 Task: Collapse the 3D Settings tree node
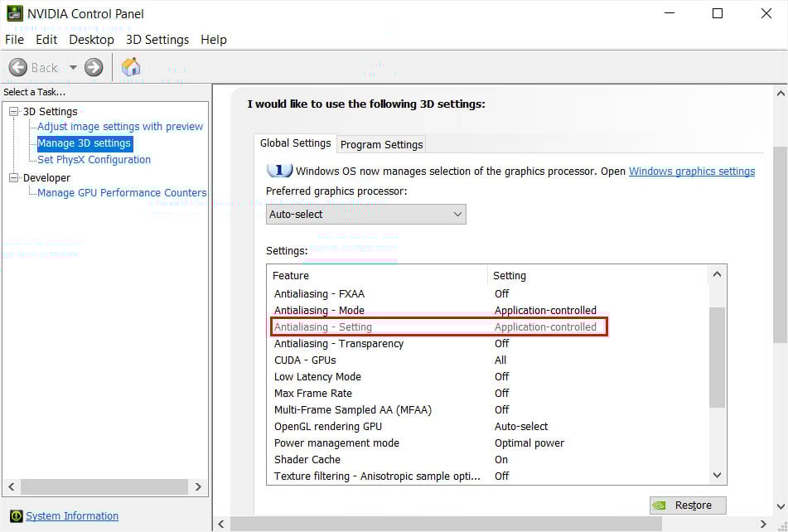14,112
